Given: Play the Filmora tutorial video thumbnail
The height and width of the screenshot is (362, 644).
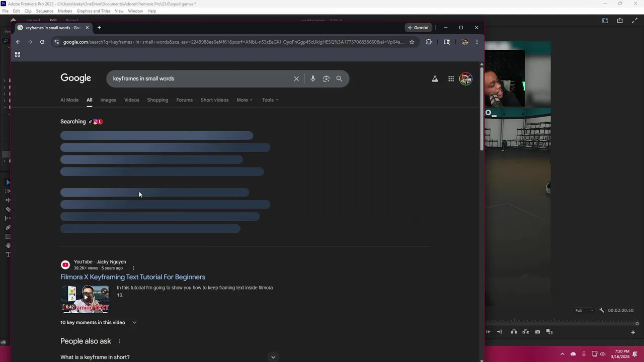Looking at the screenshot, I should click(x=85, y=299).
